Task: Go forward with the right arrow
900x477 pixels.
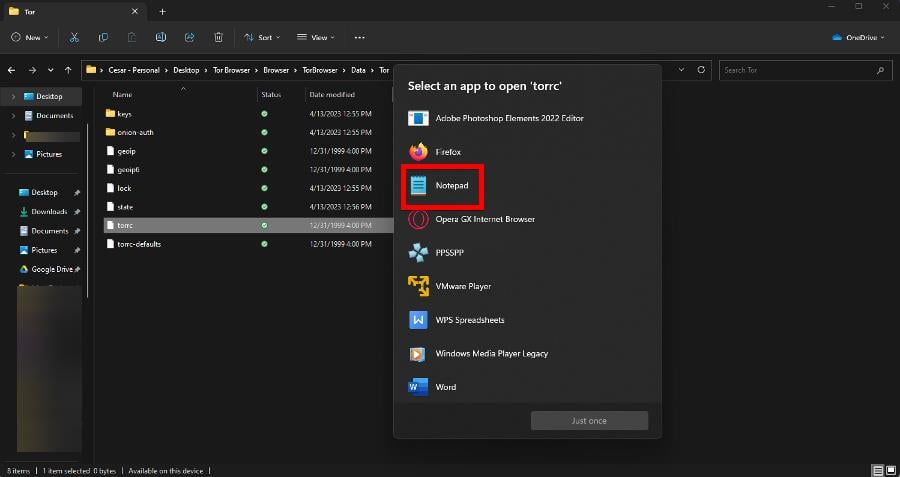Action: (x=32, y=70)
